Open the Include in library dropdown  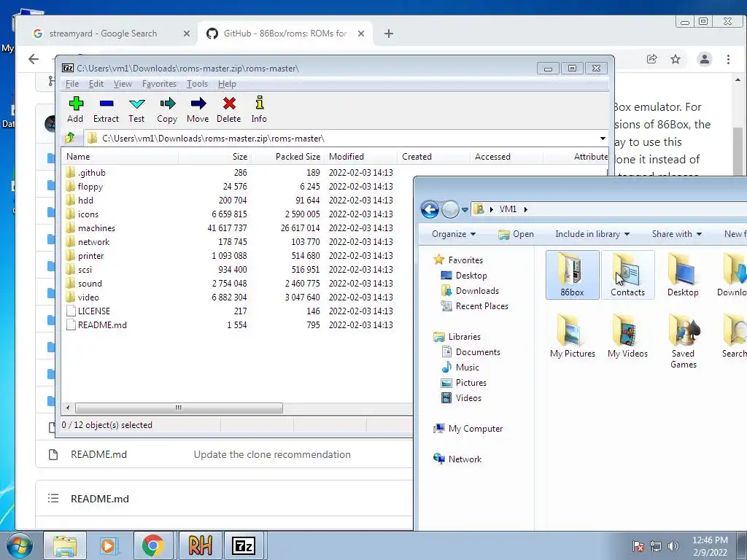coord(592,234)
